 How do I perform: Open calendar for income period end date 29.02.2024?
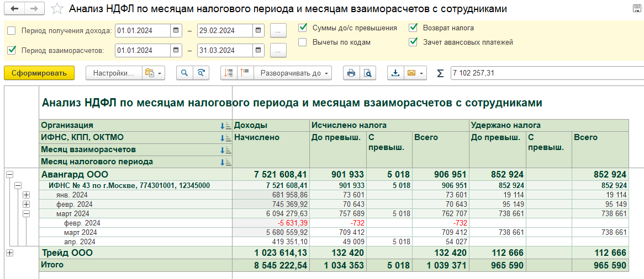[258, 30]
